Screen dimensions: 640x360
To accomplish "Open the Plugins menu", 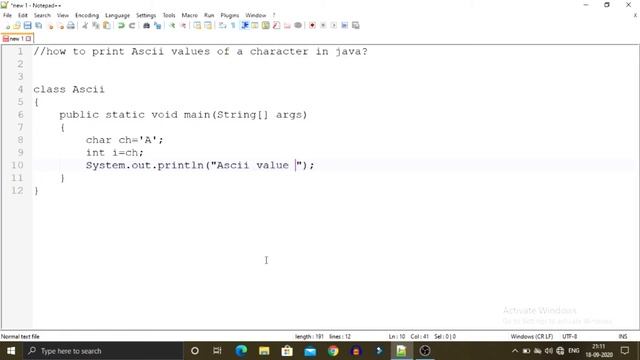I will [x=230, y=15].
